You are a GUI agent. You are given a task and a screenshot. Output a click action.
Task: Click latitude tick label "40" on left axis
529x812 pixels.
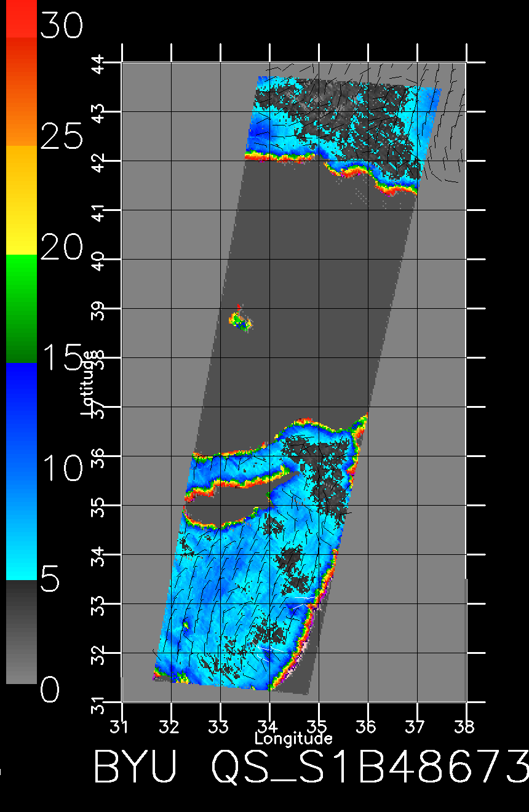pyautogui.click(x=97, y=260)
